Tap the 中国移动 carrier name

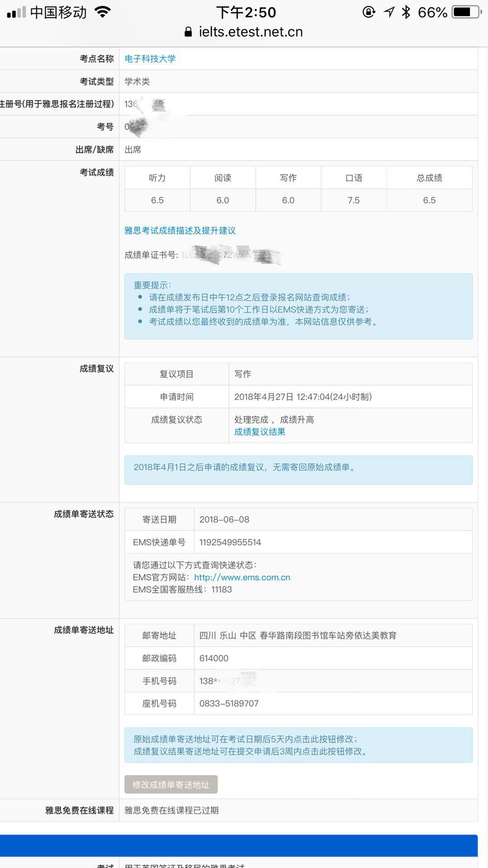59,12
